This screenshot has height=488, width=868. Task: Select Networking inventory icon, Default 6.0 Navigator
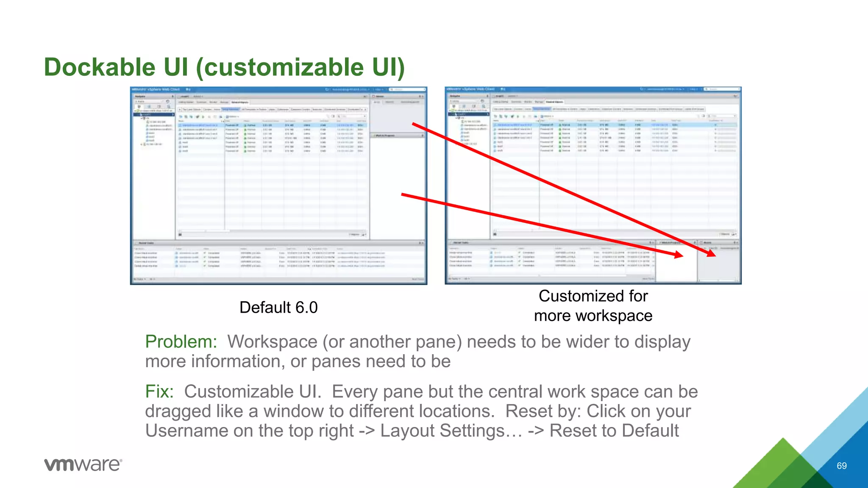[x=169, y=106]
